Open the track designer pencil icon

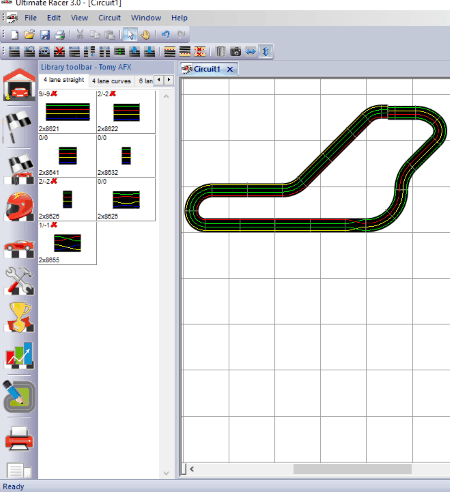click(x=19, y=396)
